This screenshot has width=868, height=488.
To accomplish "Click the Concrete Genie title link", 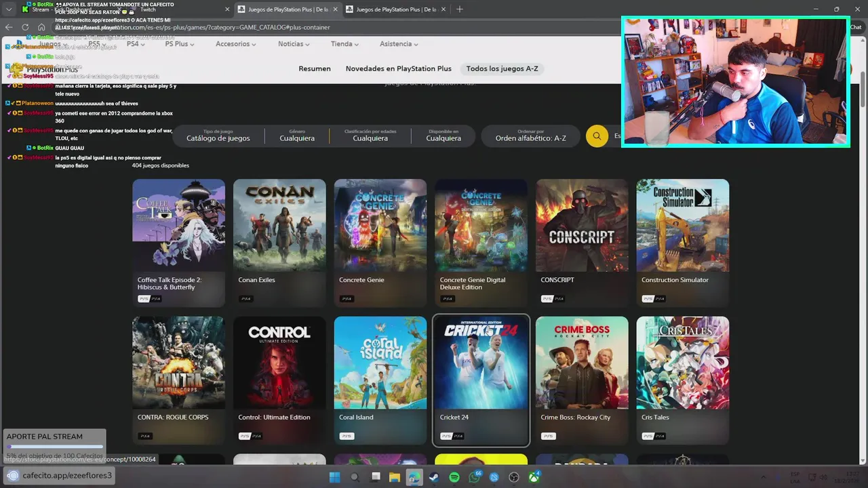I will click(361, 280).
